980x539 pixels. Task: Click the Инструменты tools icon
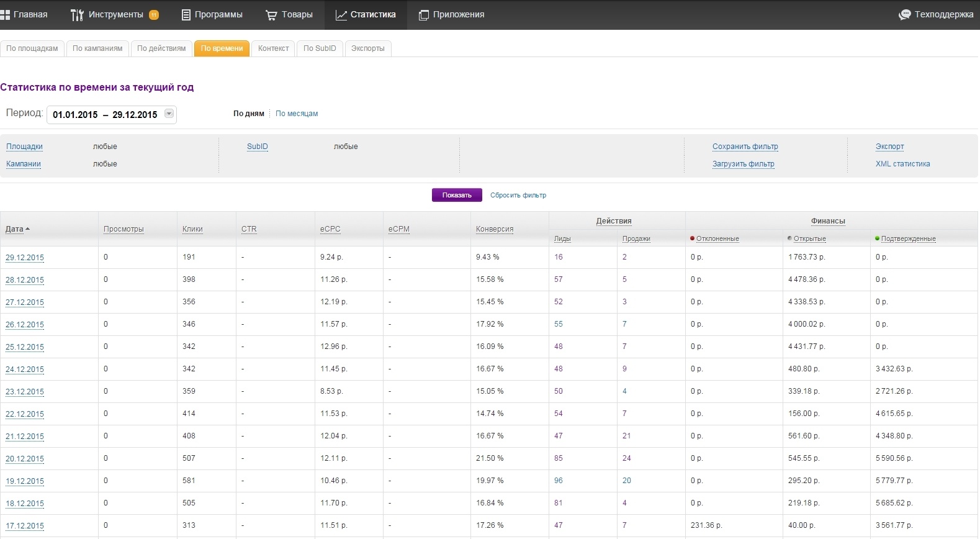tap(77, 15)
